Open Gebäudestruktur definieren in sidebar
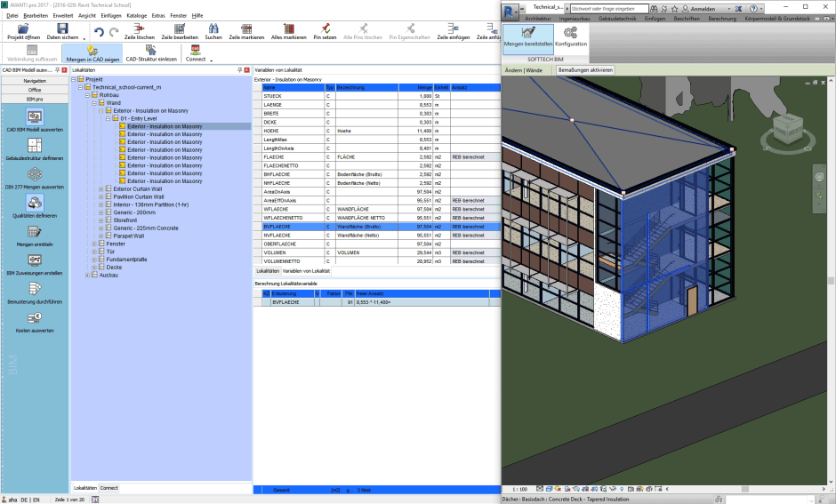The height and width of the screenshot is (504, 836). 35,149
